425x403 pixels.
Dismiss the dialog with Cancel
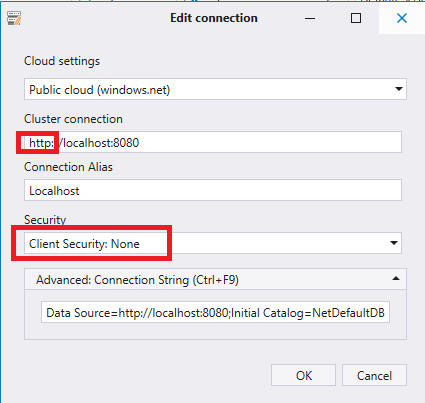pos(374,375)
